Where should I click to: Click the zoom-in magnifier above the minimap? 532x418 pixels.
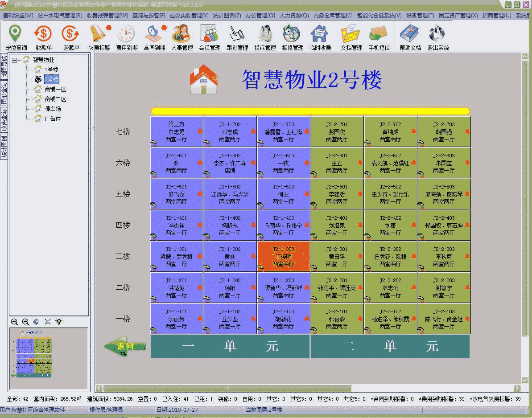pos(14,322)
